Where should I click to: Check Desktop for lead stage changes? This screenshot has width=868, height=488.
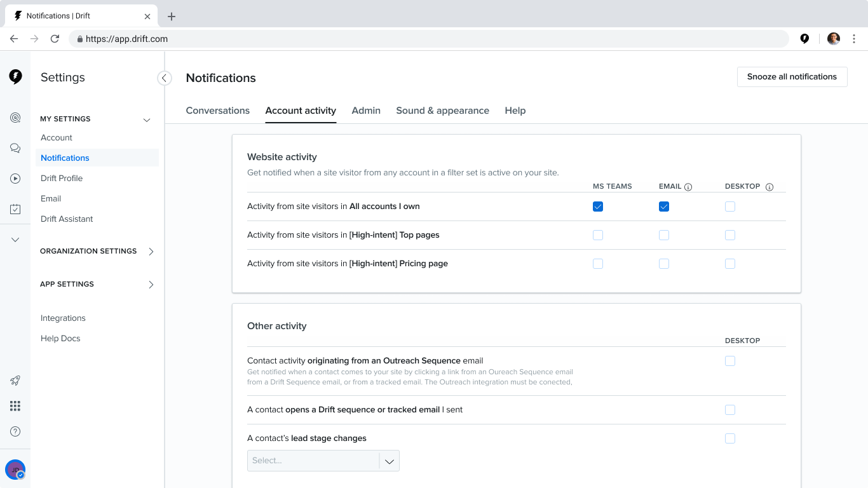(730, 438)
